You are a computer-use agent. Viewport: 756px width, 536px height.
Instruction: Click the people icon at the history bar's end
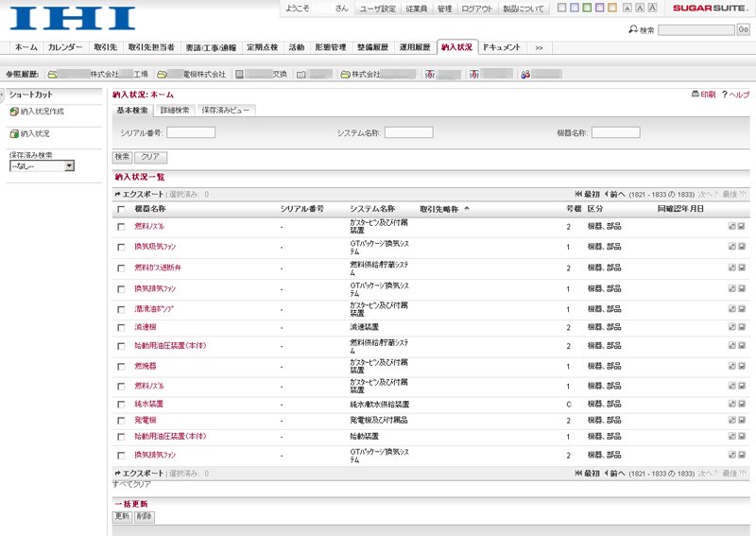click(525, 75)
